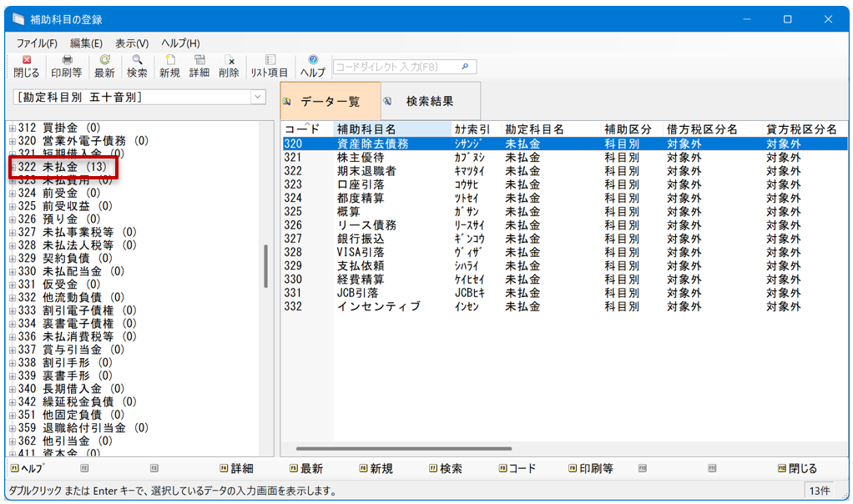
Task: Select the インセンティブ row
Action: [564, 306]
